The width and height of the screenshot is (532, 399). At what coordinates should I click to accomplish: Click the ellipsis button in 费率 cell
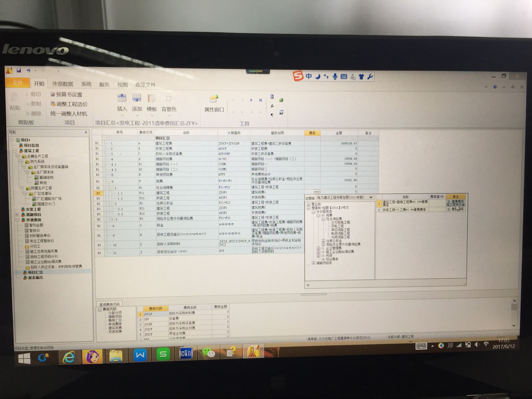pos(317,192)
